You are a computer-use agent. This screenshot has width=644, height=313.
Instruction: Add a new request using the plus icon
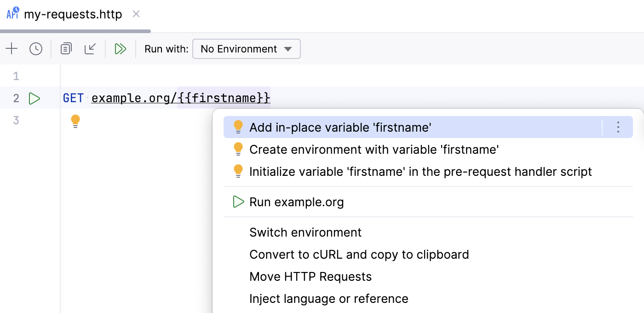11,48
